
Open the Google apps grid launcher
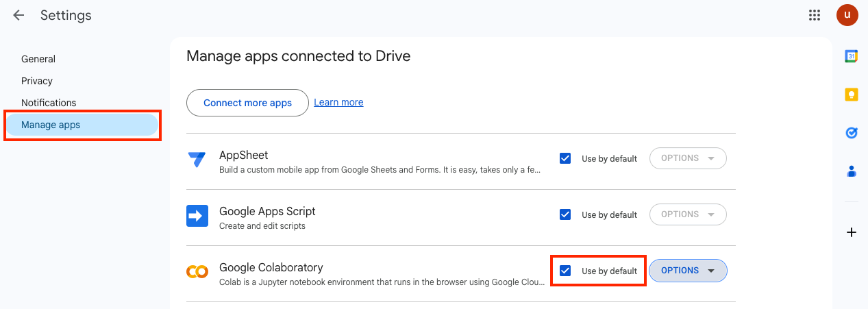pos(815,15)
